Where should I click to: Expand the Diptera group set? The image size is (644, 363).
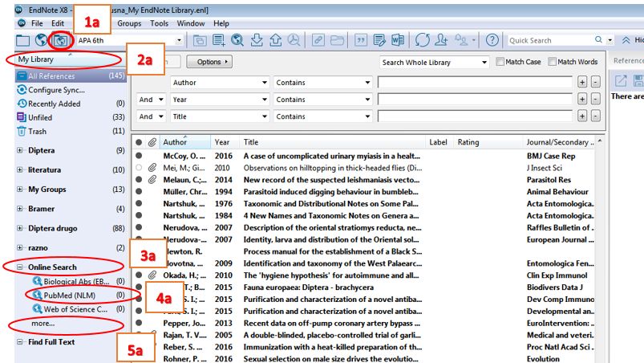pos(20,150)
